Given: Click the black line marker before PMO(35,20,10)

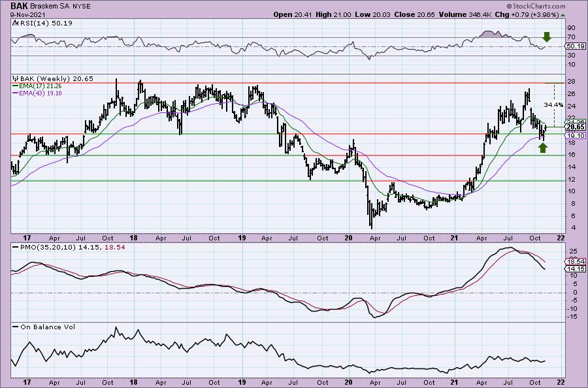Looking at the screenshot, I should point(16,248).
